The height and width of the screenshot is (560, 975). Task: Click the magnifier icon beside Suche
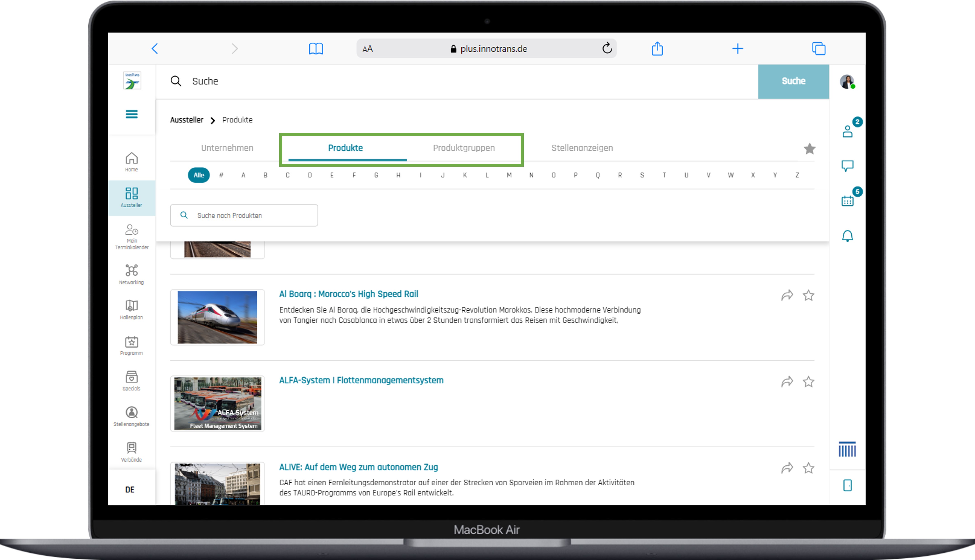tap(176, 81)
